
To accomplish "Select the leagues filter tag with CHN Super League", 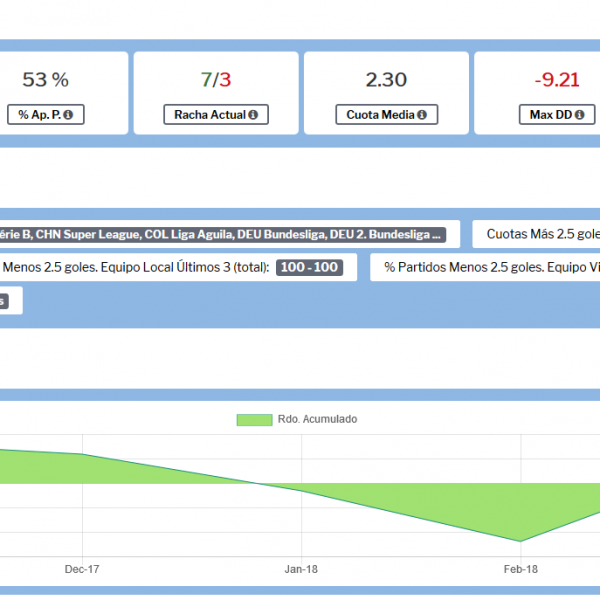I will click(x=222, y=235).
